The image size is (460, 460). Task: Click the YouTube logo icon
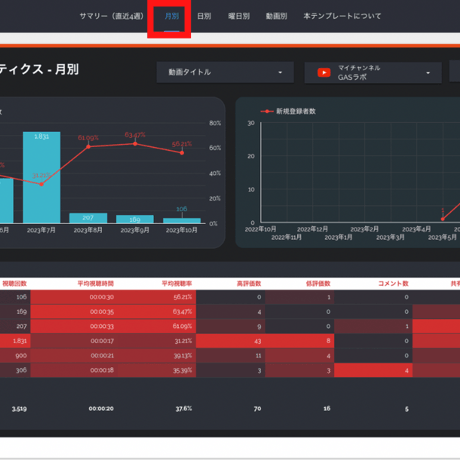[x=324, y=72]
